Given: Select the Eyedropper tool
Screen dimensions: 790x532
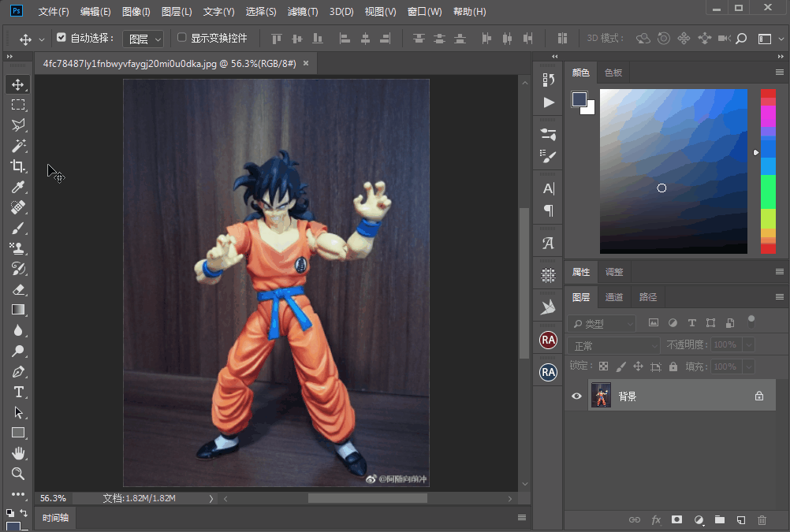Looking at the screenshot, I should coord(18,187).
